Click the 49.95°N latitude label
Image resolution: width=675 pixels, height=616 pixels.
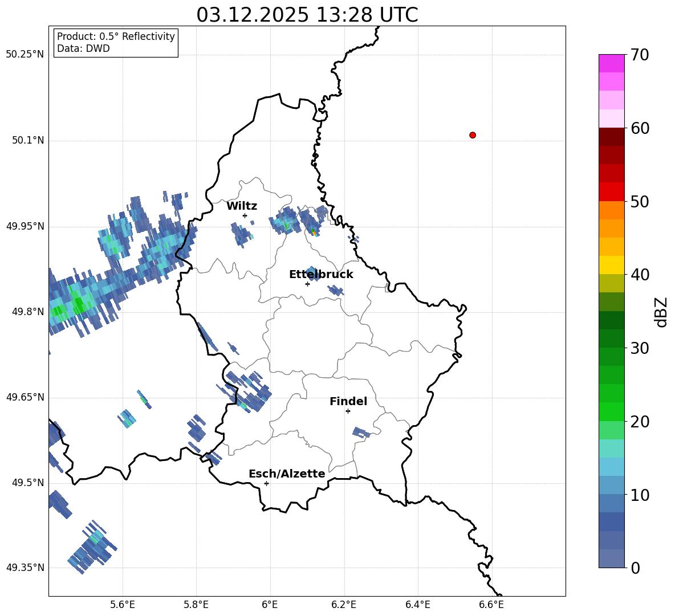[25, 226]
